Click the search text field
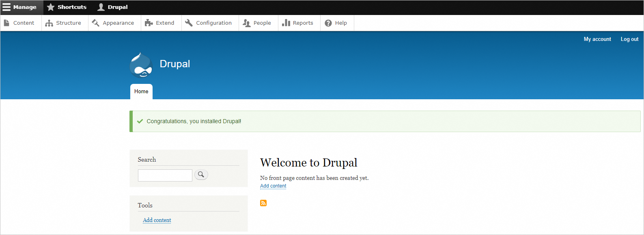Viewport: 644px width, 235px height. tap(165, 175)
